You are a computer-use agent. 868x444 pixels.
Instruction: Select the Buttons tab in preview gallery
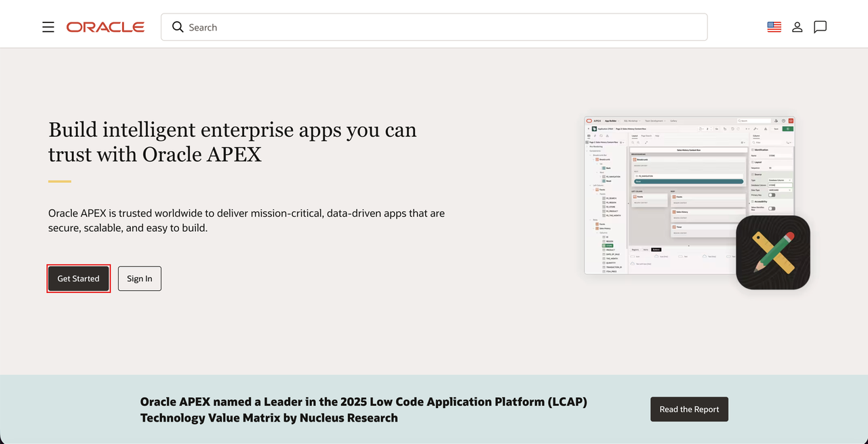click(x=656, y=249)
